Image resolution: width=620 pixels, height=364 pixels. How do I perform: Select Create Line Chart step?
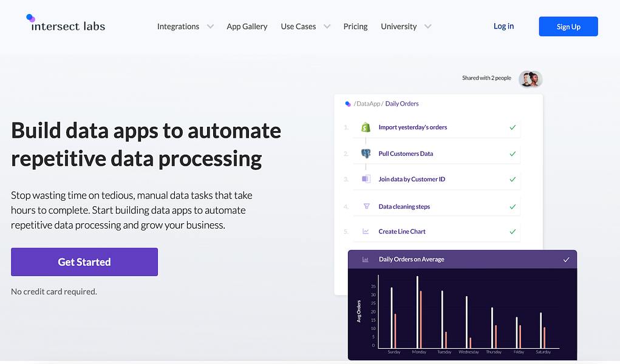pos(437,232)
